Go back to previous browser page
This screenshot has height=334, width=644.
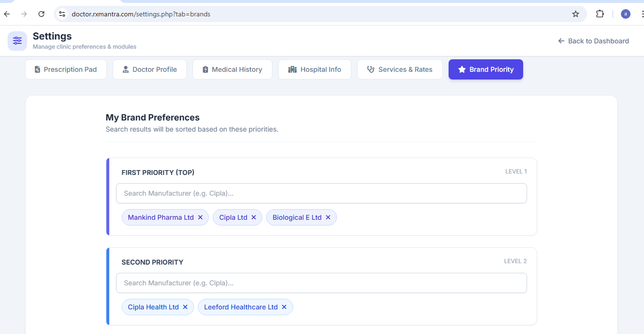pyautogui.click(x=7, y=14)
